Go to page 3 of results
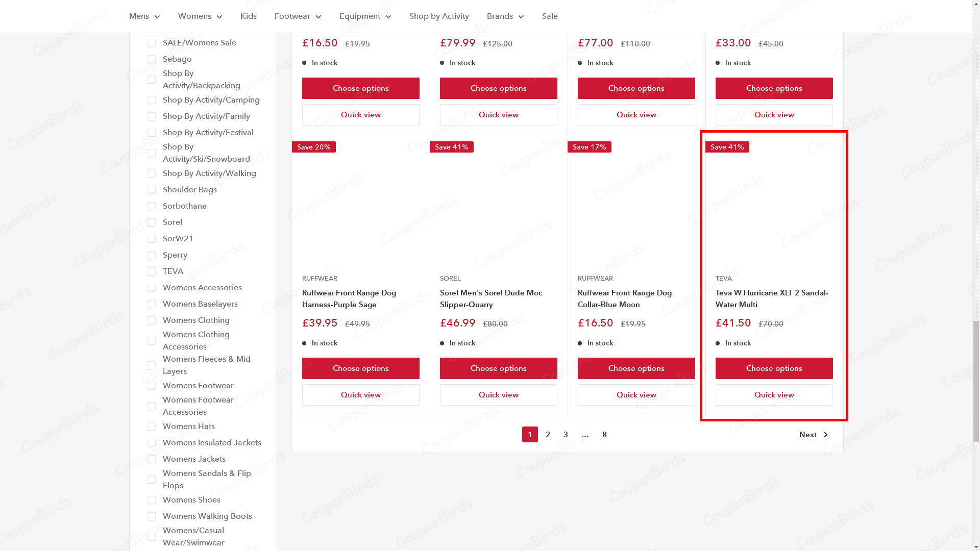 [x=566, y=434]
